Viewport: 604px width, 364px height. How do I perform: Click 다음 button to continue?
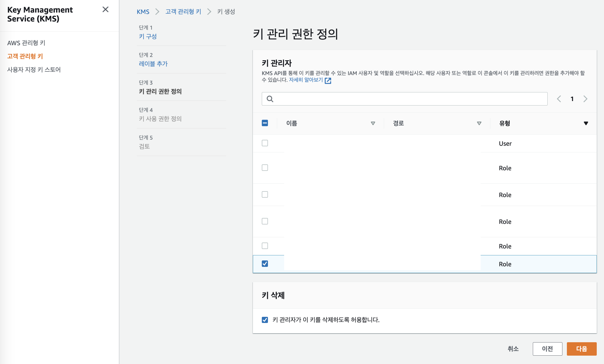(581, 349)
